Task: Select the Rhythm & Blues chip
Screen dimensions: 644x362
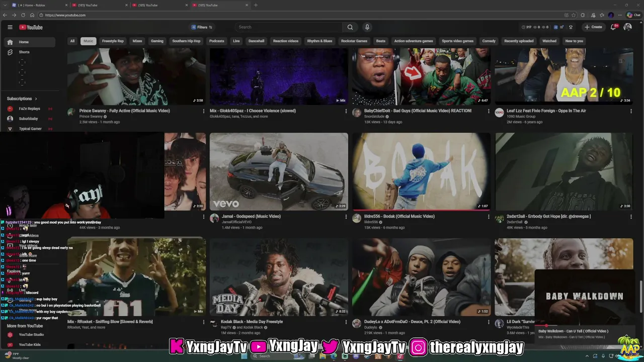Action: pos(319,41)
